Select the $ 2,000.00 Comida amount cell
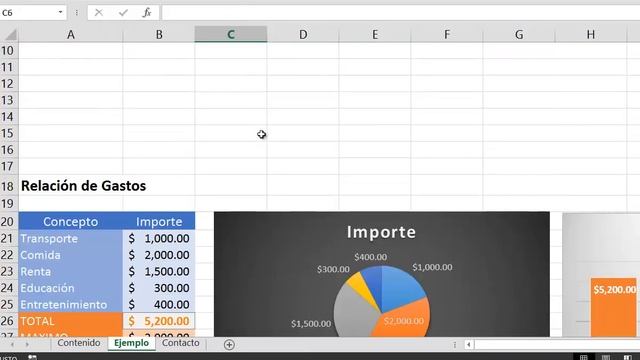The height and width of the screenshot is (360, 640). pyautogui.click(x=159, y=255)
